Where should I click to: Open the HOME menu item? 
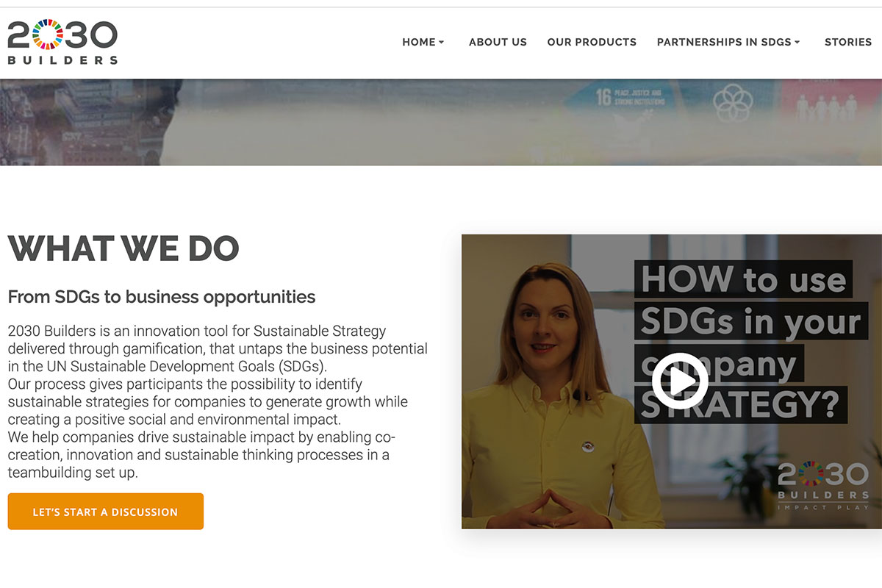419,42
